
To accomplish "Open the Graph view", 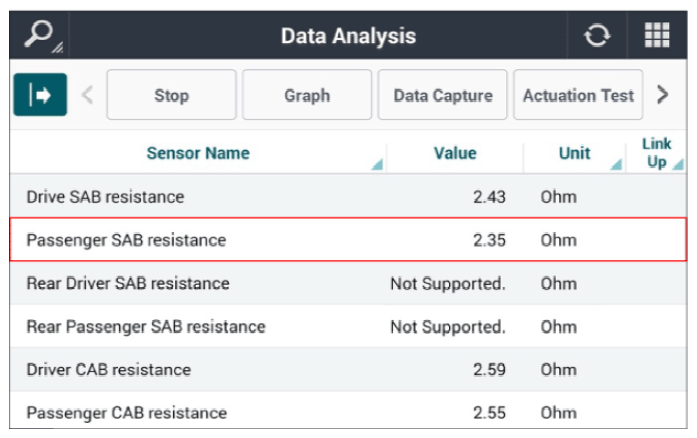I will 307,95.
